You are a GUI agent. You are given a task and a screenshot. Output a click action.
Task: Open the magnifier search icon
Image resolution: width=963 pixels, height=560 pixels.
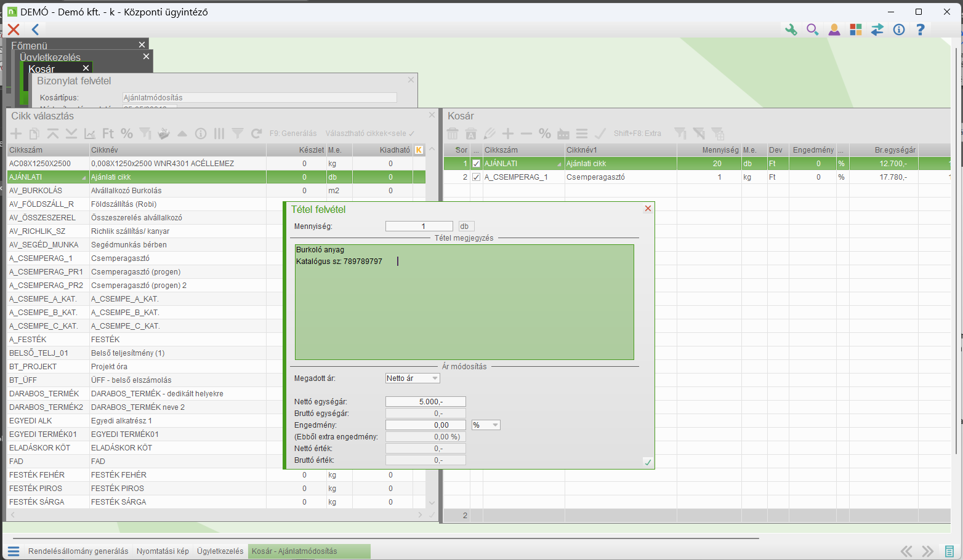pyautogui.click(x=812, y=30)
